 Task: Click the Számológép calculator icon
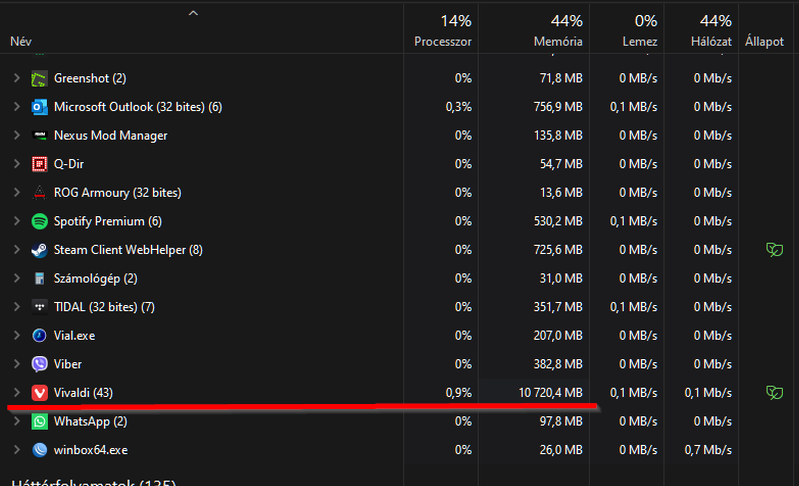(39, 279)
